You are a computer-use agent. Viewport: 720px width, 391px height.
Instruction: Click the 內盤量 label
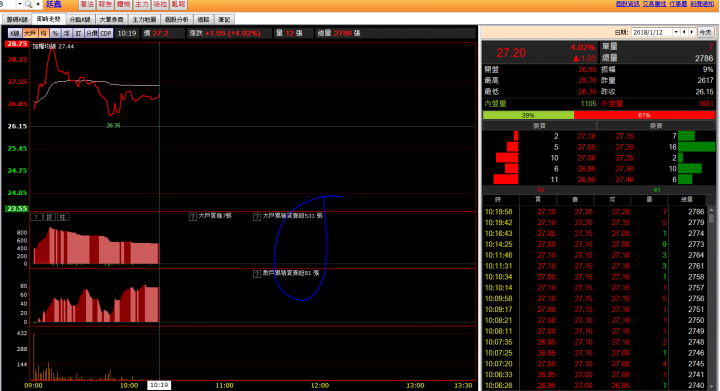click(x=495, y=104)
